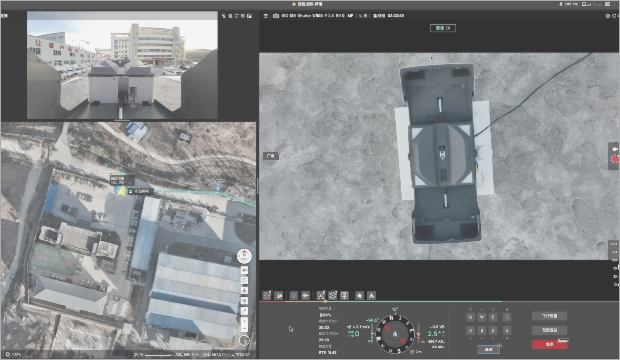The height and width of the screenshot is (360, 620).
Task: Click the green-outlined button above the drone view
Action: pos(443,28)
